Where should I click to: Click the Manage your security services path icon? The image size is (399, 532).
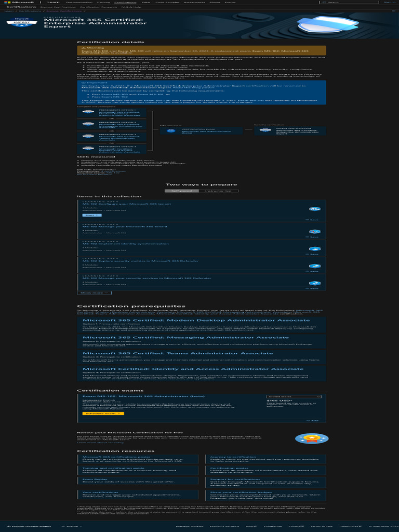pyautogui.click(x=315, y=283)
